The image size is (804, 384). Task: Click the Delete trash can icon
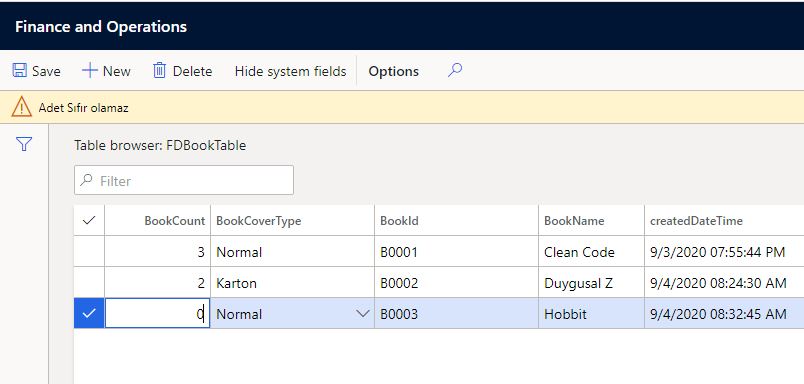159,70
